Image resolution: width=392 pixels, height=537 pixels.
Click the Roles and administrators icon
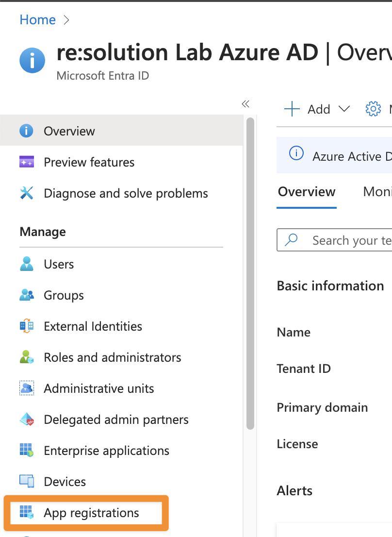[26, 357]
